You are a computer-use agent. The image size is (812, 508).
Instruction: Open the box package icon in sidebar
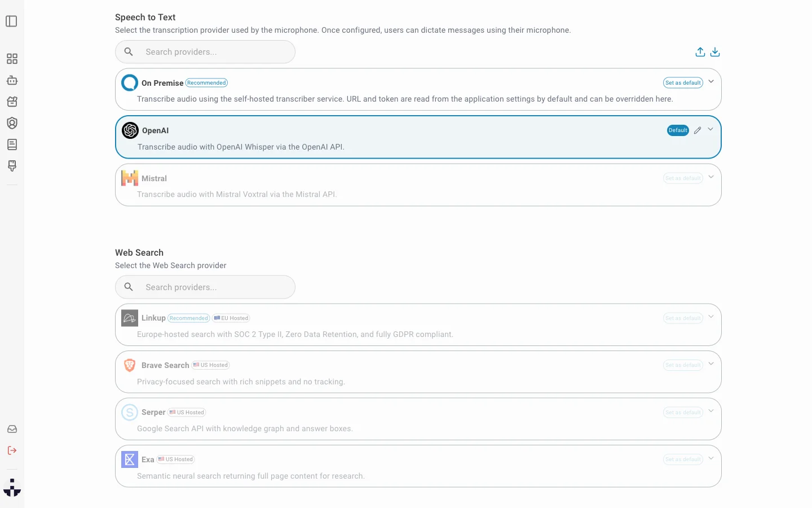tap(12, 102)
